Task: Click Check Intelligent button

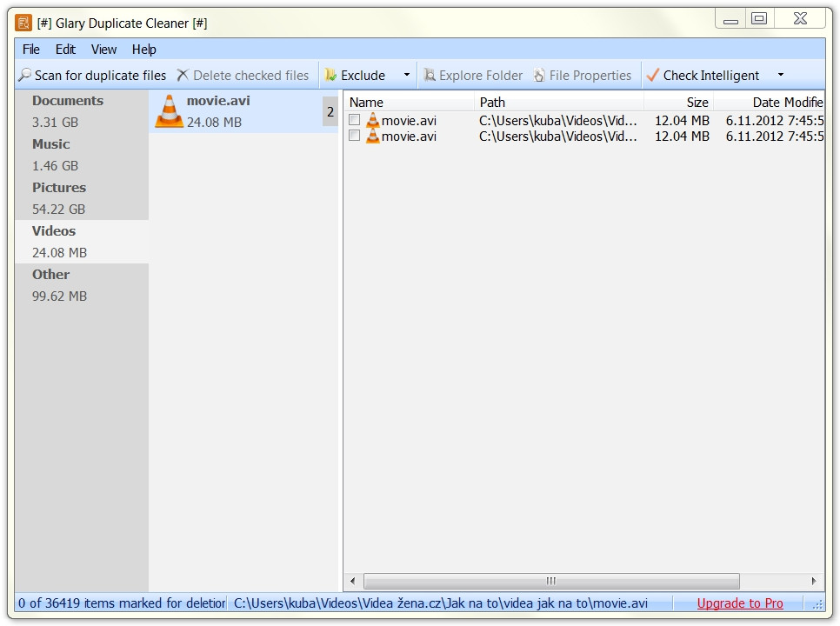Action: pyautogui.click(x=703, y=75)
